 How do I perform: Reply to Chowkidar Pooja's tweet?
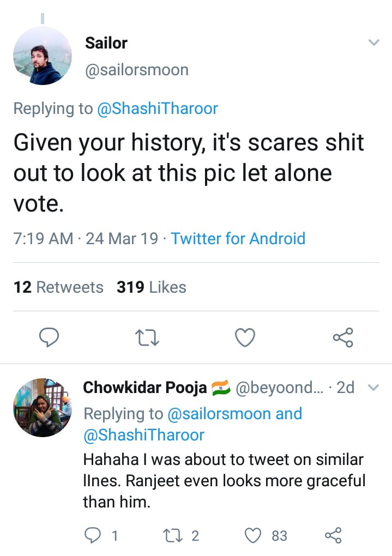(x=93, y=536)
